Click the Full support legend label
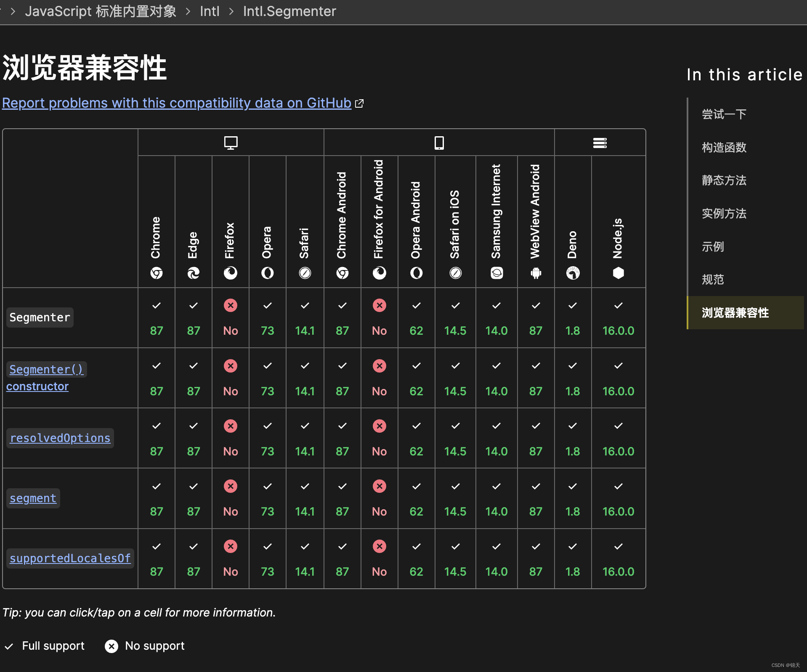 53,646
